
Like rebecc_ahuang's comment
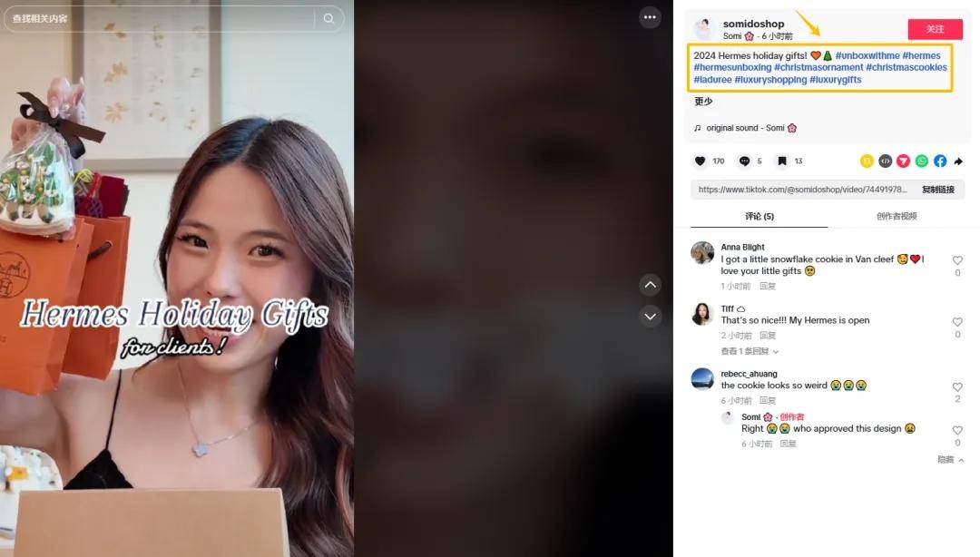click(957, 387)
